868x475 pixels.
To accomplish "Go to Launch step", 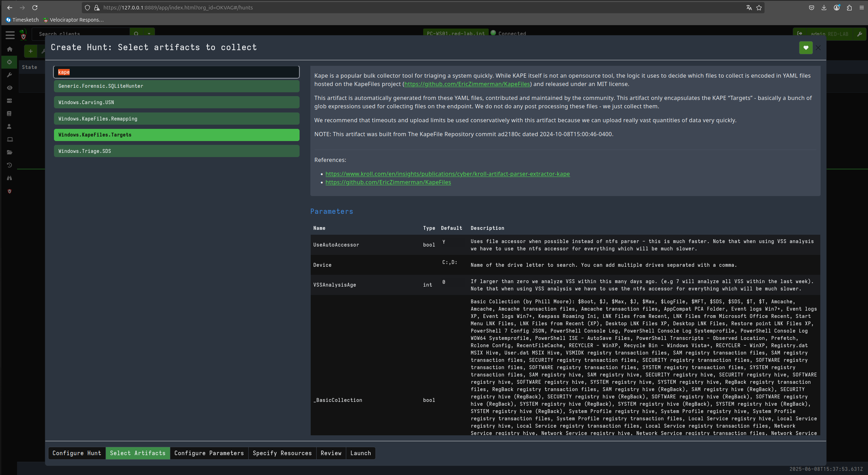I will (361, 453).
